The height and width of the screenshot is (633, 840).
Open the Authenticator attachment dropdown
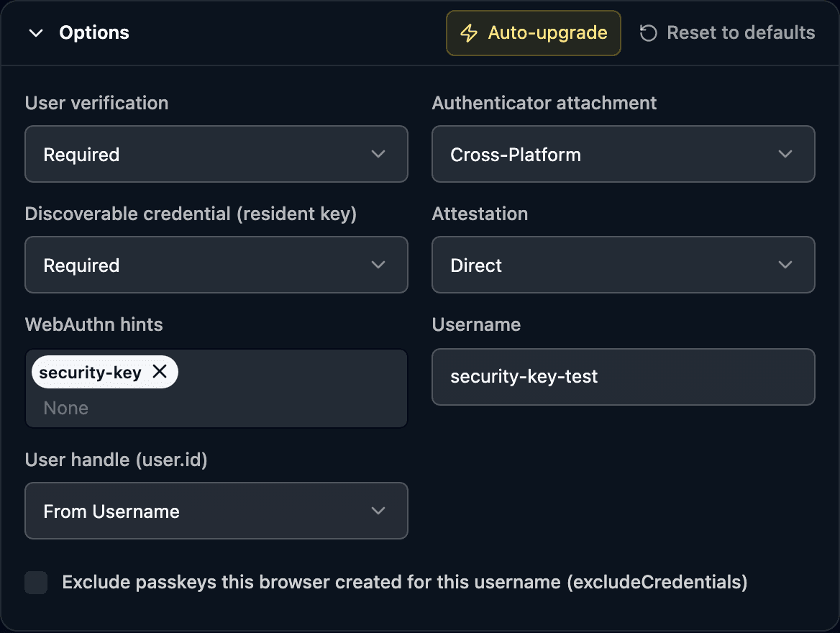(x=623, y=155)
